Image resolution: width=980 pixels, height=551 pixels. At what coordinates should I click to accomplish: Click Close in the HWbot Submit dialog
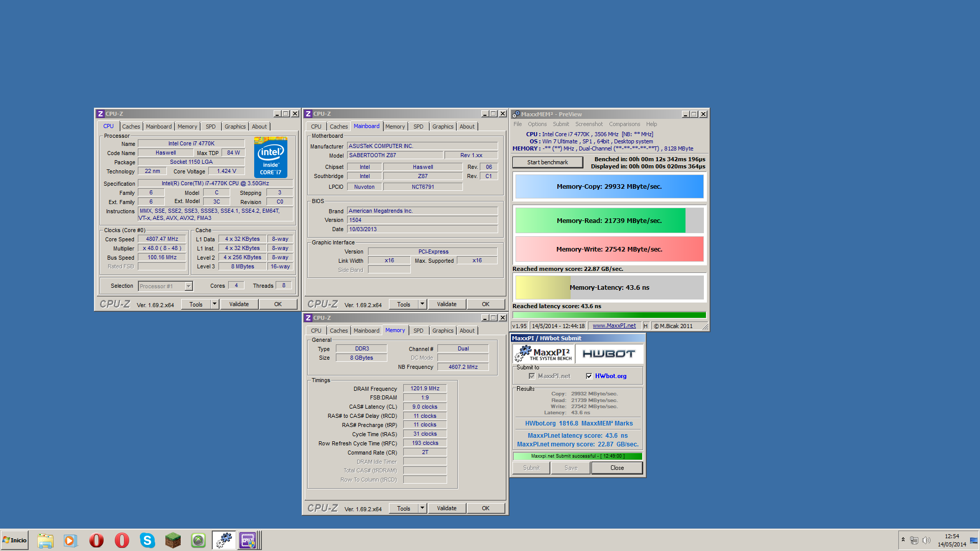(617, 468)
